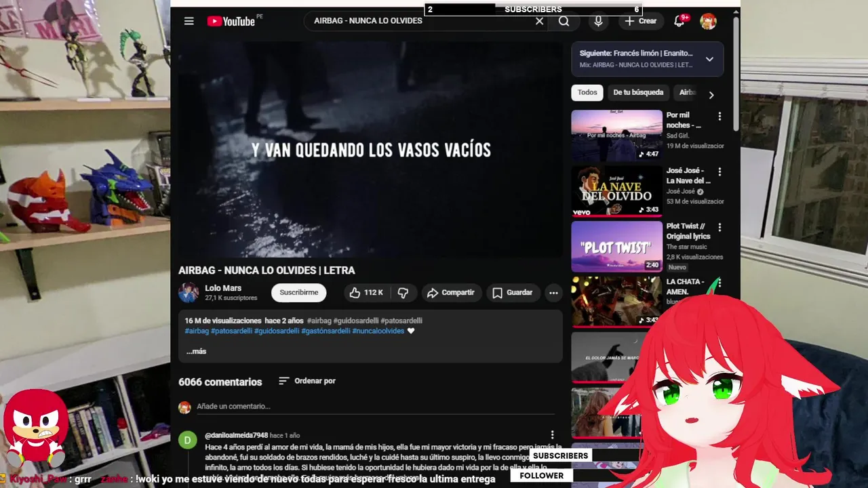
Task: Open the Lolo Mars channel name link
Action: (223, 288)
